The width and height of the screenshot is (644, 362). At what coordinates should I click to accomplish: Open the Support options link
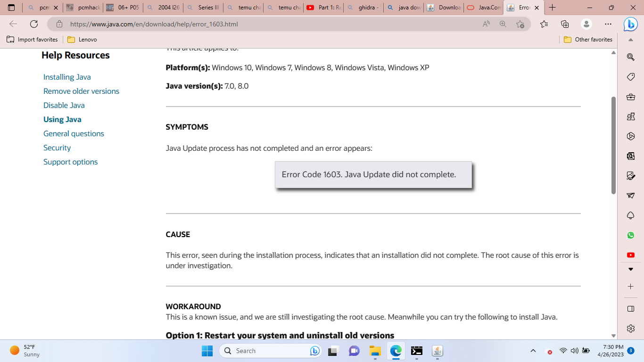coord(70,162)
